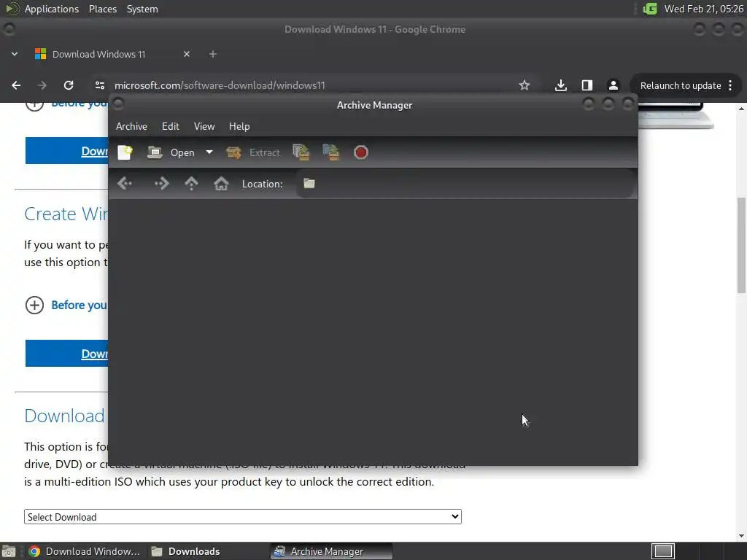This screenshot has height=560, width=747.
Task: Go back using Archive Manager's back arrow
Action: 125,183
